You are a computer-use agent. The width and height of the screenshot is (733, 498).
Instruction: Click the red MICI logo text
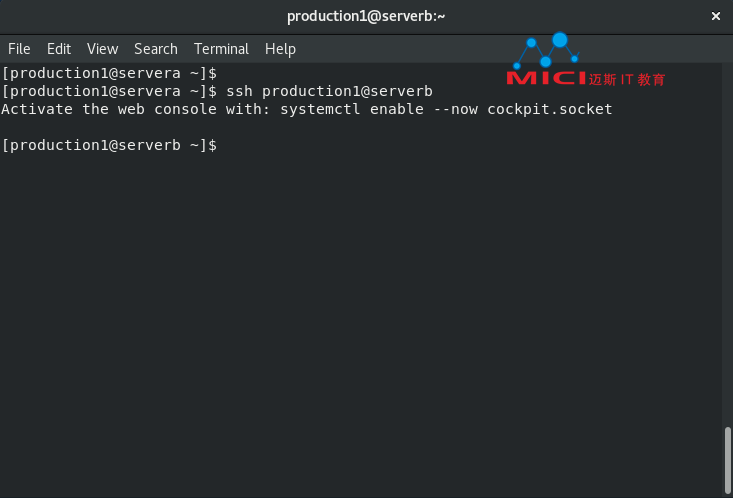(x=546, y=78)
